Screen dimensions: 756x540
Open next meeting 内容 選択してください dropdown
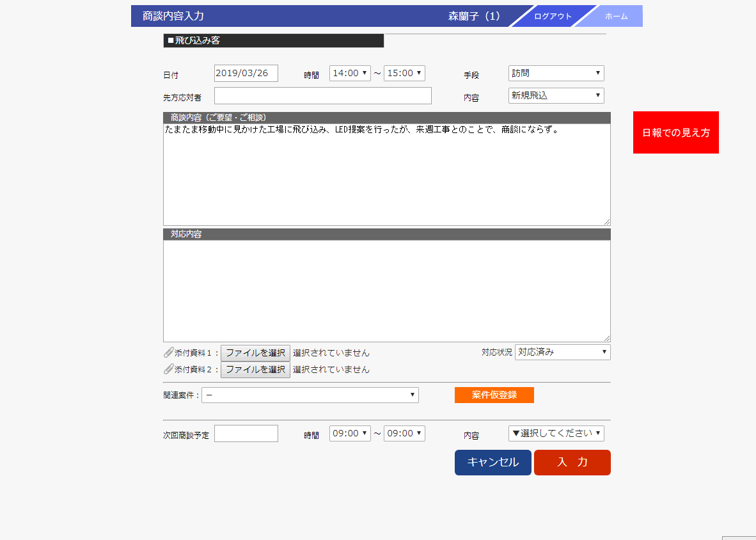(556, 434)
